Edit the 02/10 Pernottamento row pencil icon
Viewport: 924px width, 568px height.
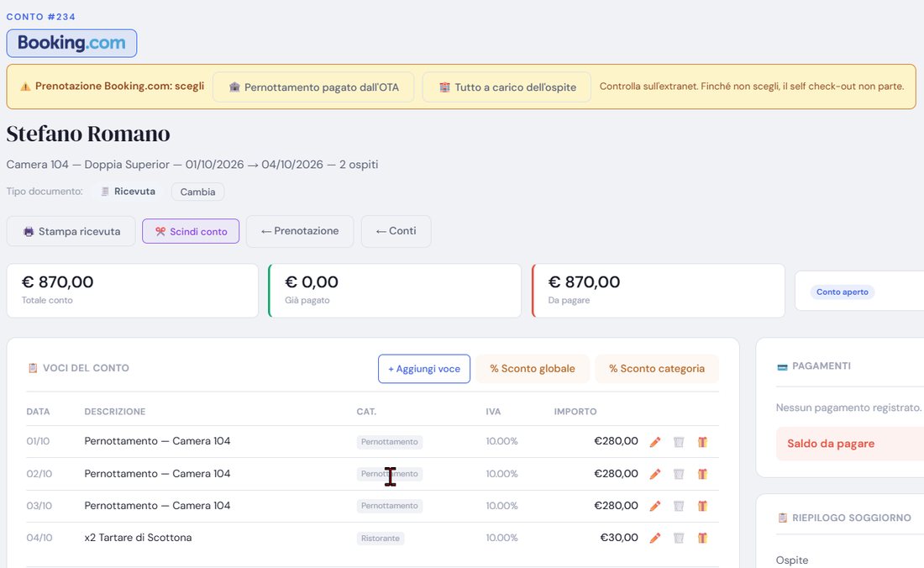tap(654, 474)
